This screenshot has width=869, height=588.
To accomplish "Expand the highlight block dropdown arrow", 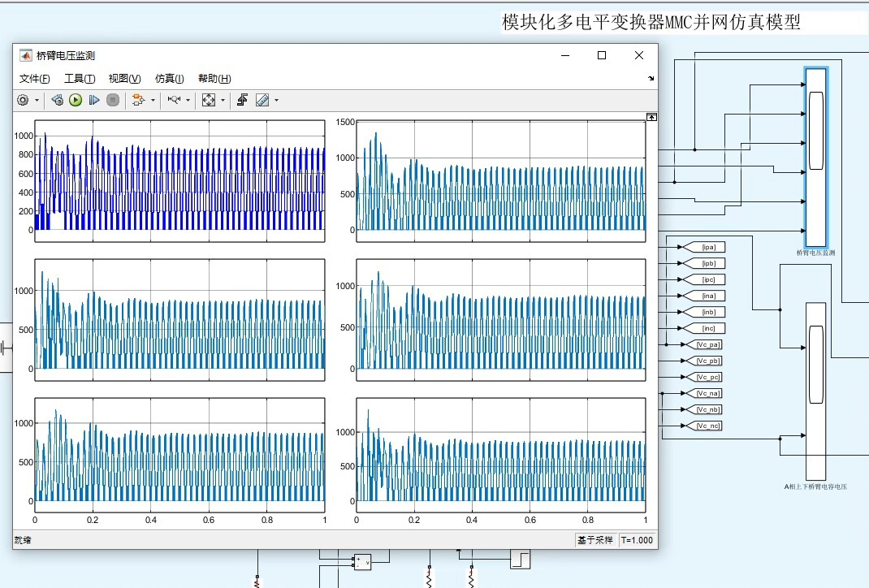I will [153, 101].
